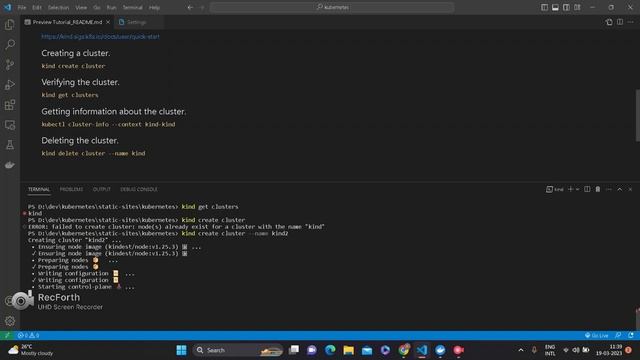Select the DEBUG CONSOLE panel tab

(x=139, y=189)
